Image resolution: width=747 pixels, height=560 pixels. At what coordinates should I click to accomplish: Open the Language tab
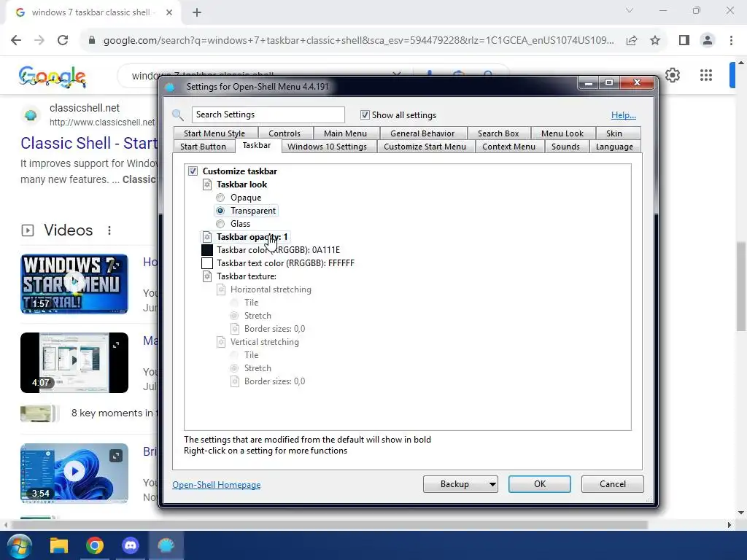tap(614, 147)
